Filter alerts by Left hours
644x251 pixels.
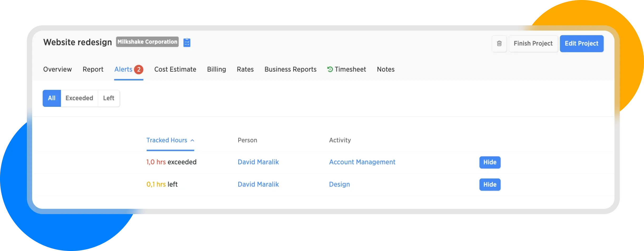[x=108, y=98]
